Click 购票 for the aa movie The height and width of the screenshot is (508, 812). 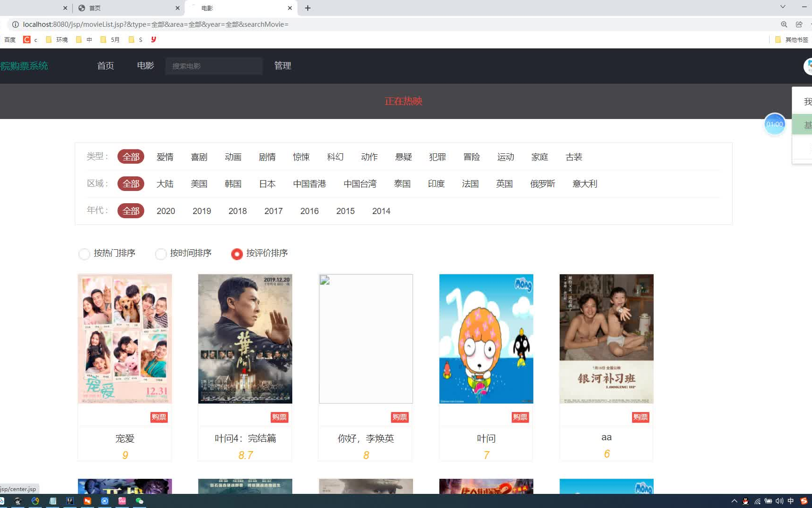click(x=640, y=417)
